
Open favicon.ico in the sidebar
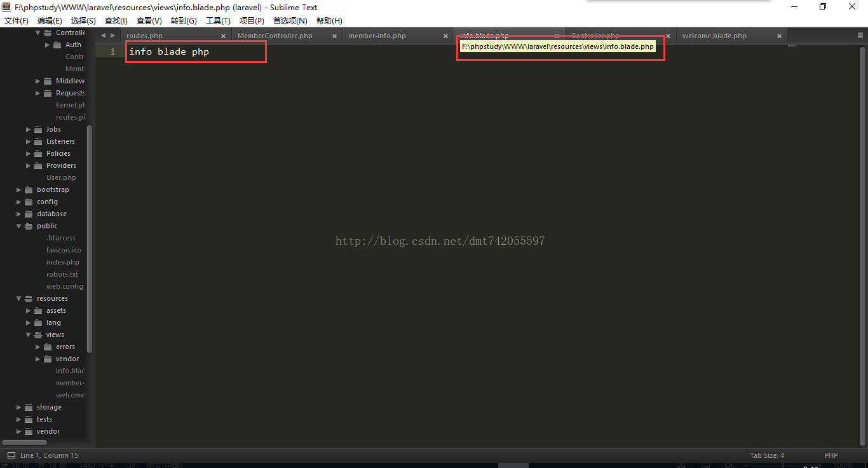pyautogui.click(x=64, y=251)
